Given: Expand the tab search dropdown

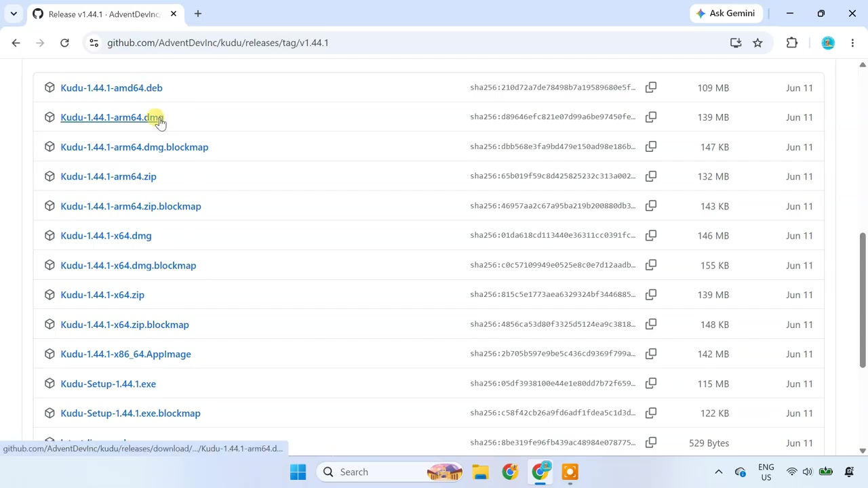Looking at the screenshot, I should pos(14,14).
